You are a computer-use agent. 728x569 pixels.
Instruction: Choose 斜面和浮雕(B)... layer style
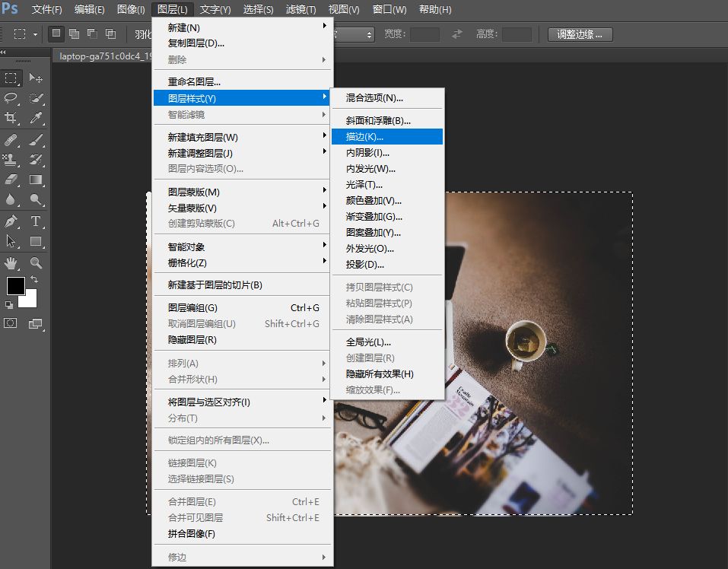387,121
